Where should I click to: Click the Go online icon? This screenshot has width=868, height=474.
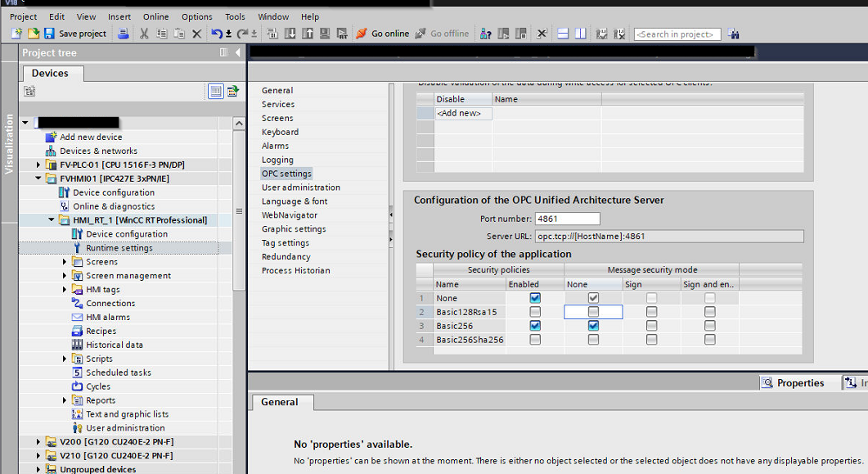362,34
